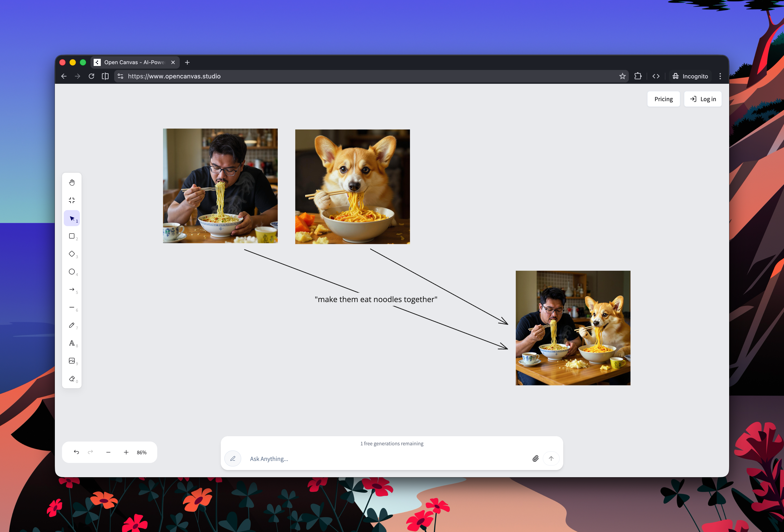
Task: Select the Pencil drawing tool
Action: tap(72, 325)
